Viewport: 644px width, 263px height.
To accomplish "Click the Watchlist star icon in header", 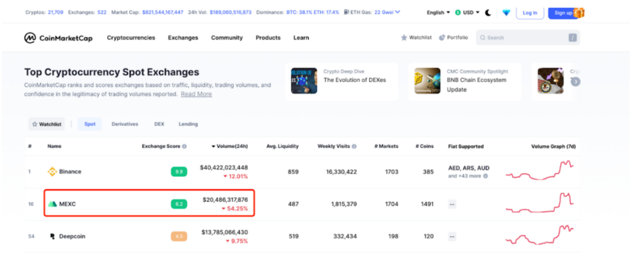I will coord(404,38).
